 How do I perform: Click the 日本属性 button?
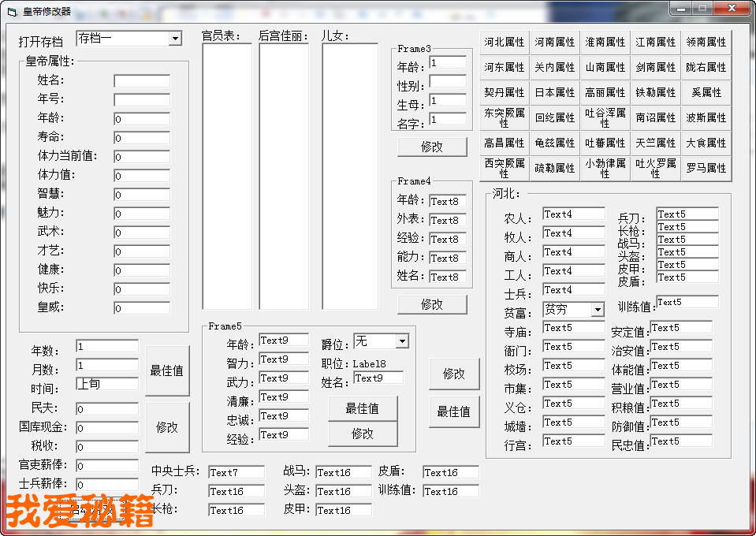[555, 93]
